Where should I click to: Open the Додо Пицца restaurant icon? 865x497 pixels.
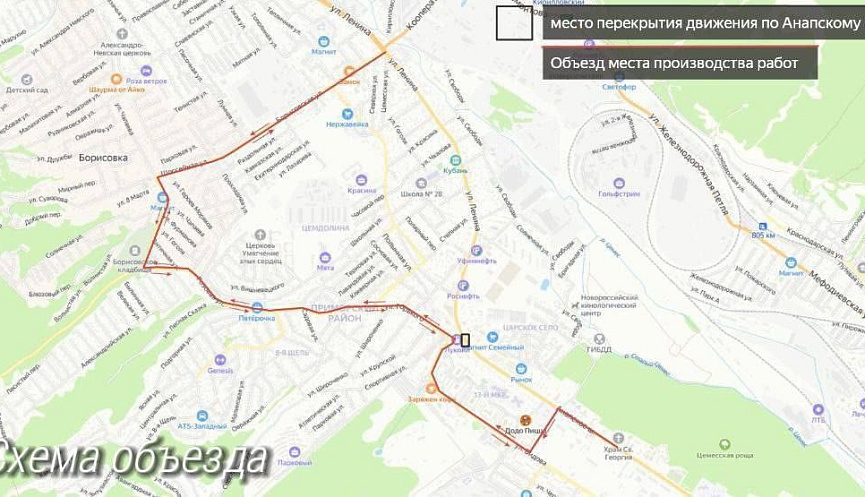tap(526, 420)
